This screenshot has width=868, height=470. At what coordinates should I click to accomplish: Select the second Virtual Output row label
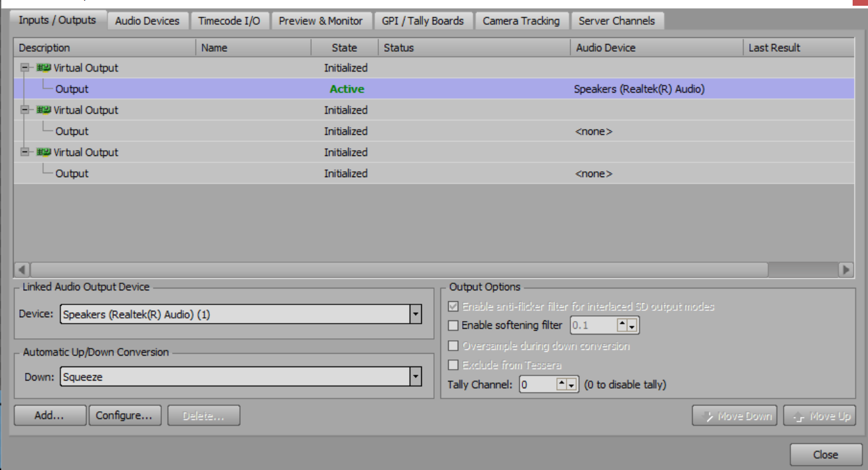click(x=86, y=110)
